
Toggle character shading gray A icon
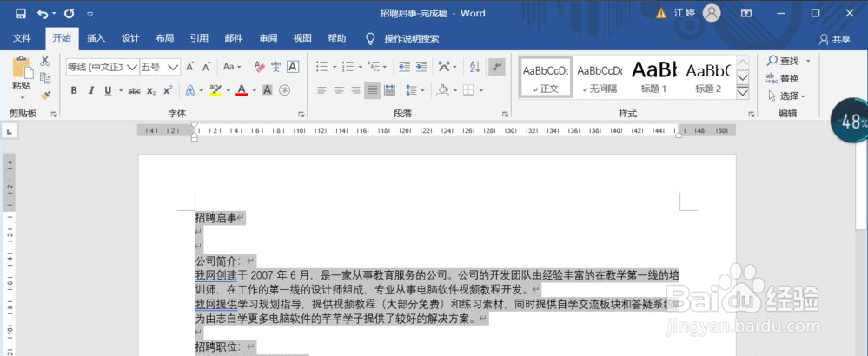(268, 90)
